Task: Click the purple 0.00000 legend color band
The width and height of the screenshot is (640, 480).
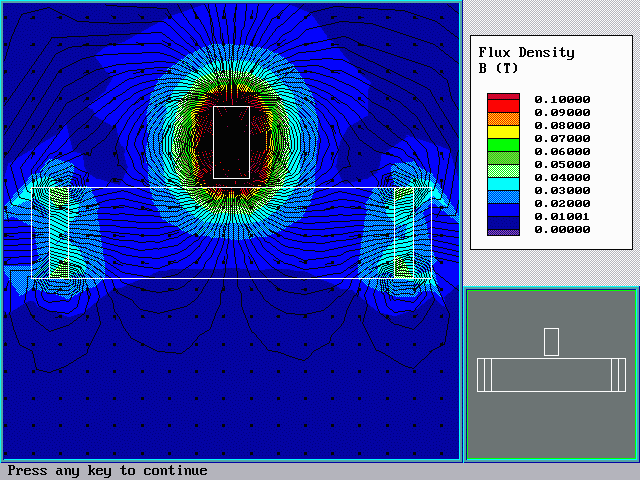Action: coord(503,233)
